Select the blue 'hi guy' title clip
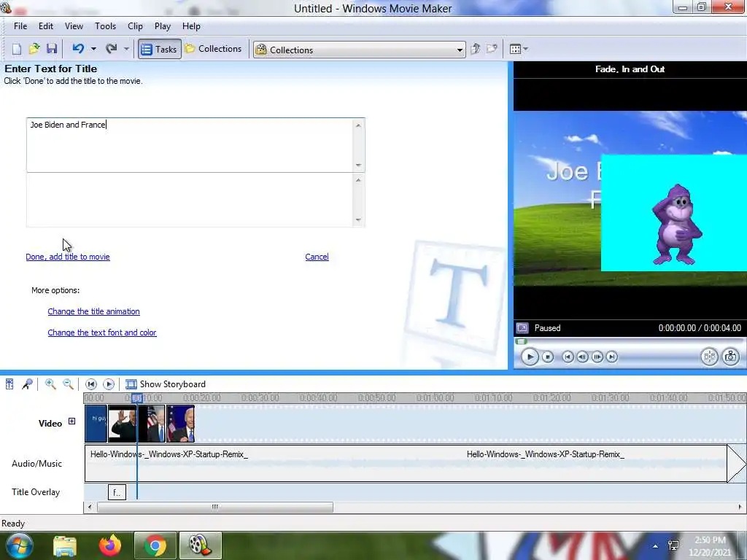The image size is (747, 560). pyautogui.click(x=96, y=424)
